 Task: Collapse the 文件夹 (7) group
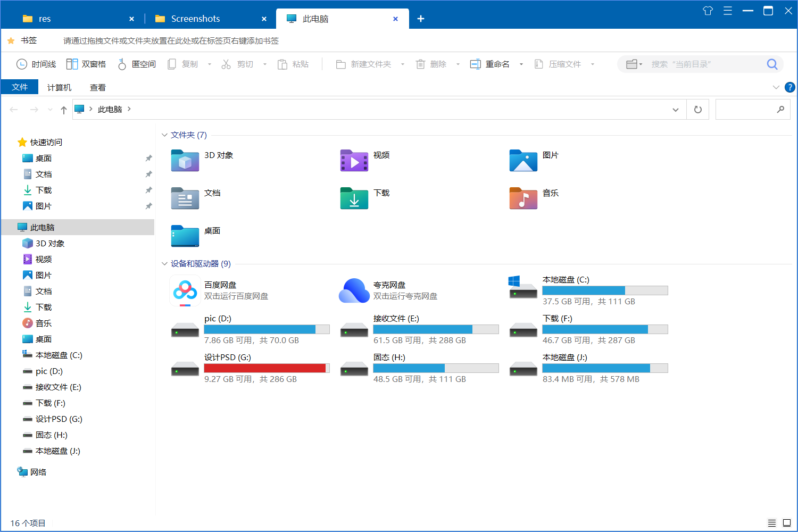pyautogui.click(x=164, y=135)
